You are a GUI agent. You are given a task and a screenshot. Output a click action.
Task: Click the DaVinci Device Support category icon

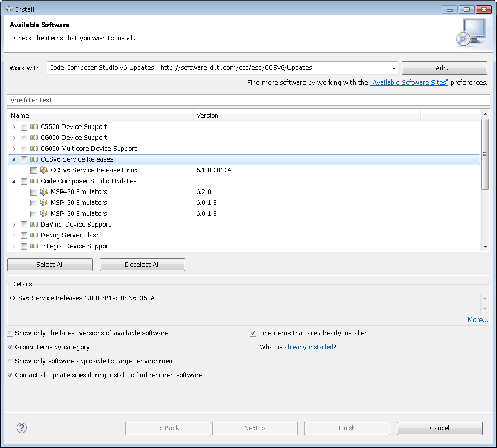point(34,225)
